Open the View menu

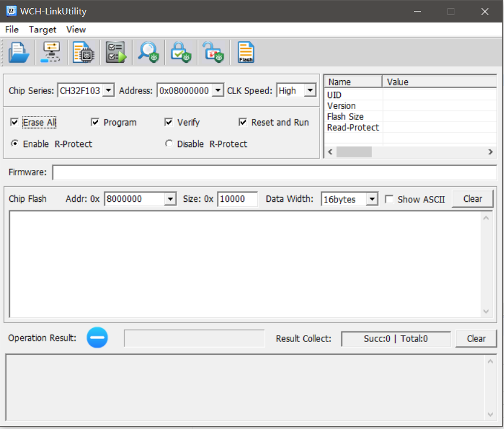(76, 29)
